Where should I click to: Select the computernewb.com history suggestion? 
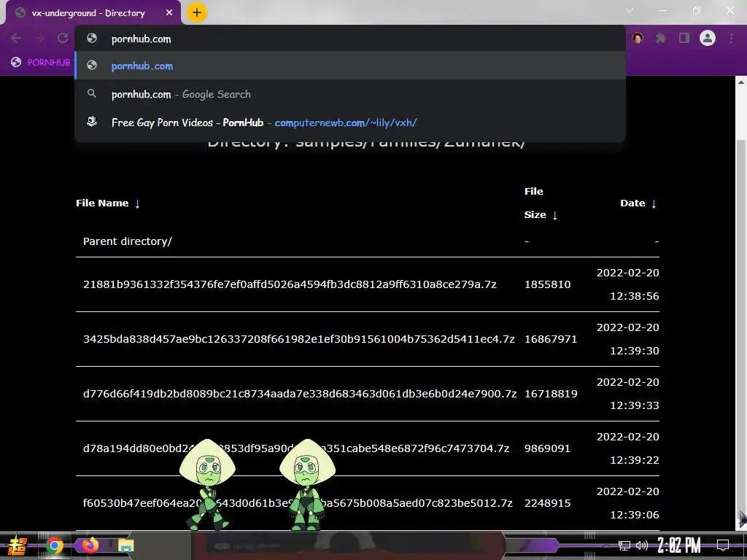[x=350, y=122]
